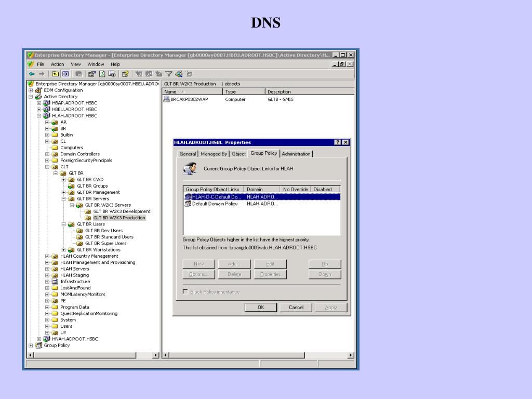The width and height of the screenshot is (532, 399).
Task: Click the Default Domain Policy icon
Action: coord(188,204)
